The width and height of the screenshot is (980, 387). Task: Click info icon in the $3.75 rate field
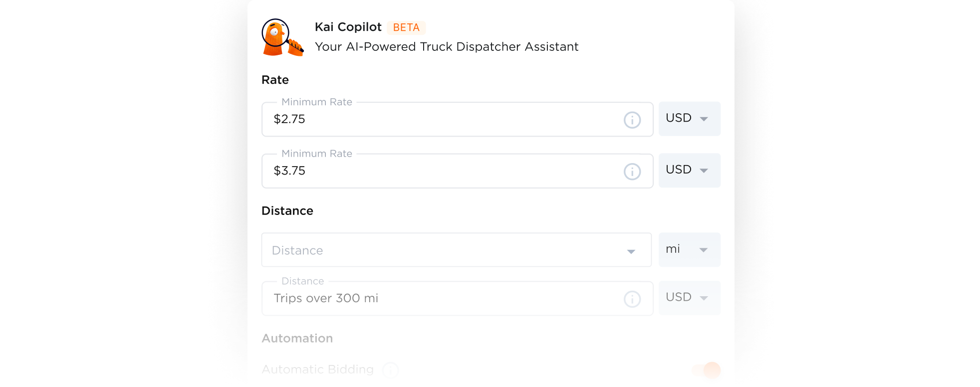tap(632, 172)
